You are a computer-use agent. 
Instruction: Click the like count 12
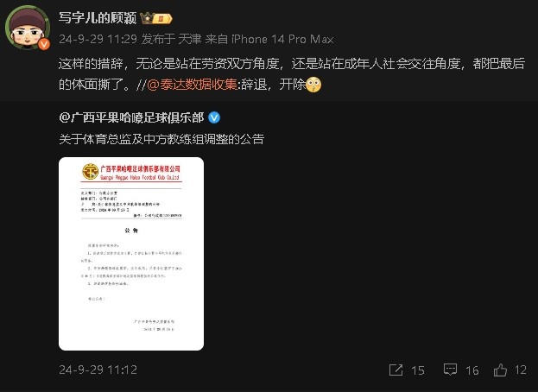(521, 370)
